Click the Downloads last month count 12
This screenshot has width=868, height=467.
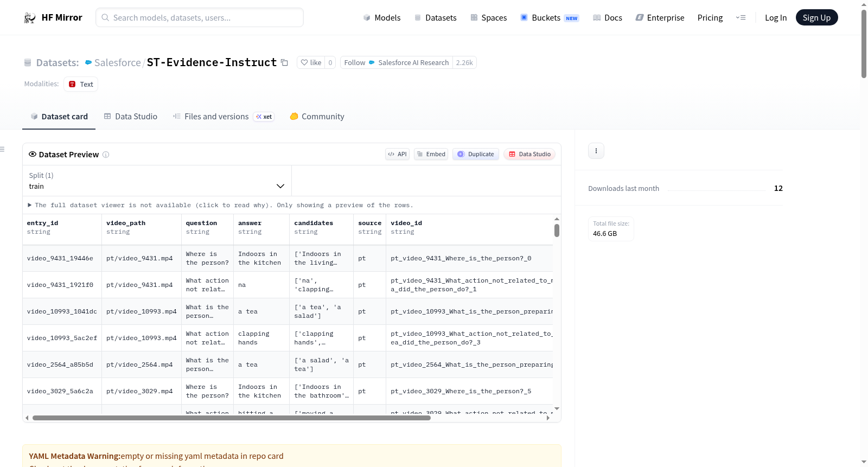[778, 188]
